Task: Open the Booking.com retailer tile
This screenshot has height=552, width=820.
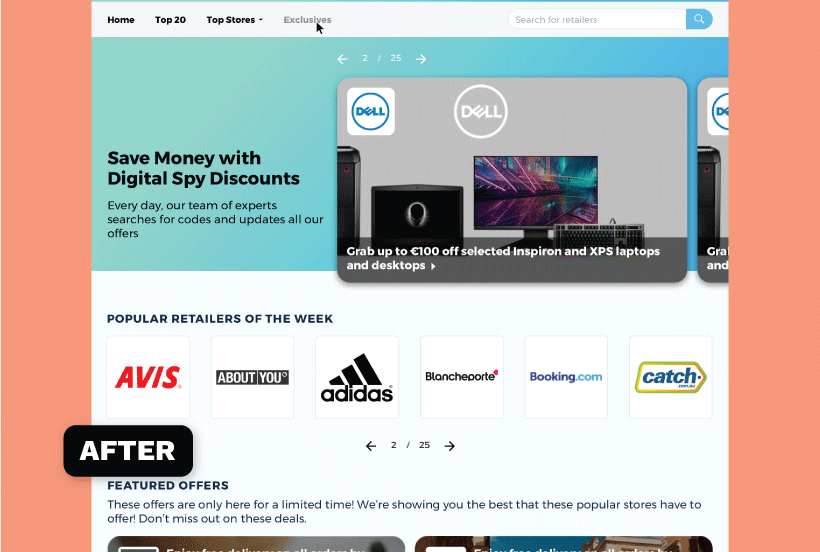Action: pos(566,377)
